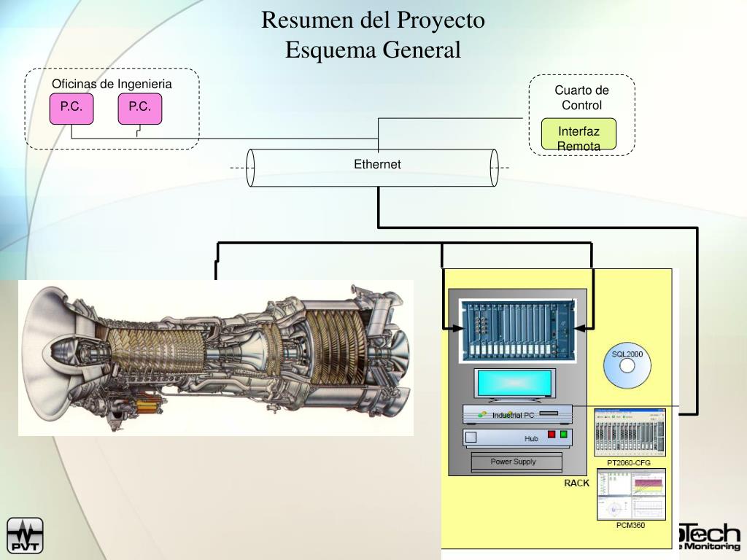This screenshot has height=560, width=747.
Task: Click the blue monitoring rack module image
Action: point(518,331)
